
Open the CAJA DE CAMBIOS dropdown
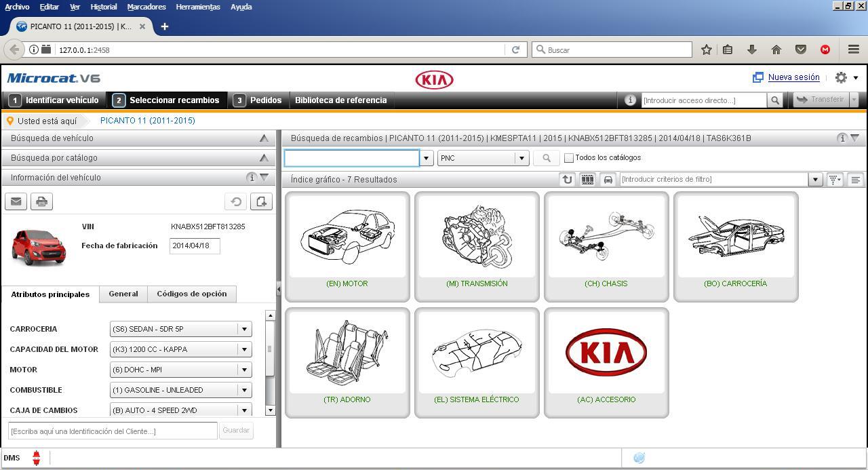[x=181, y=410]
